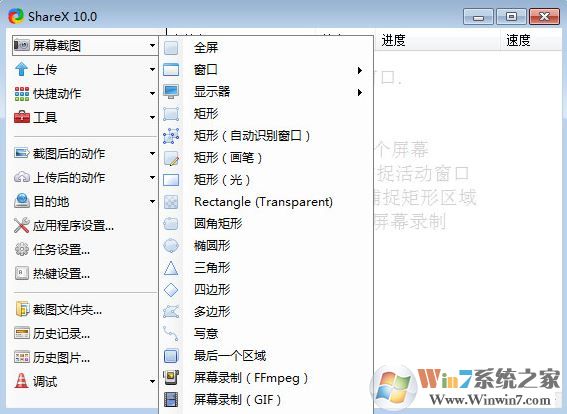The width and height of the screenshot is (567, 414).
Task: Click the last region icon beside 最后一个区域
Action: pyautogui.click(x=171, y=356)
